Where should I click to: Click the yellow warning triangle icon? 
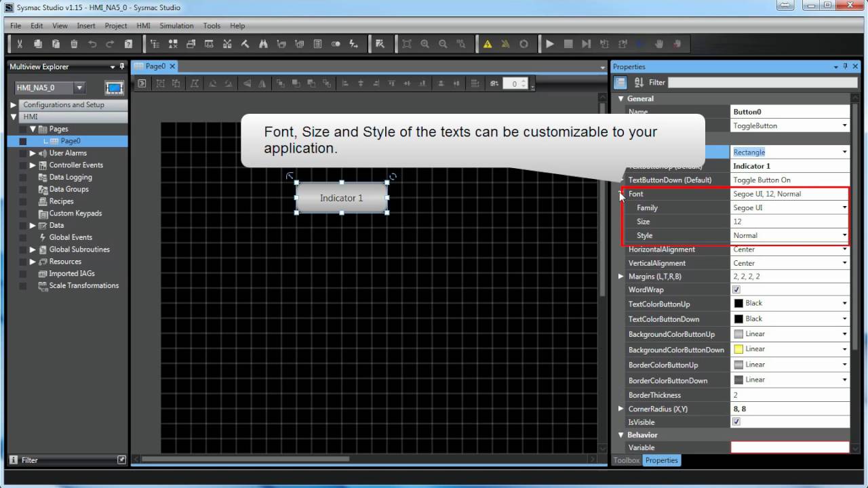point(487,44)
